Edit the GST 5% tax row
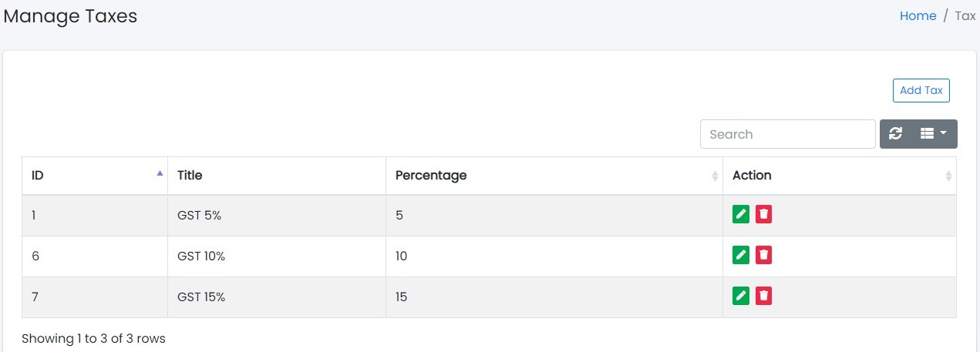 coord(740,214)
